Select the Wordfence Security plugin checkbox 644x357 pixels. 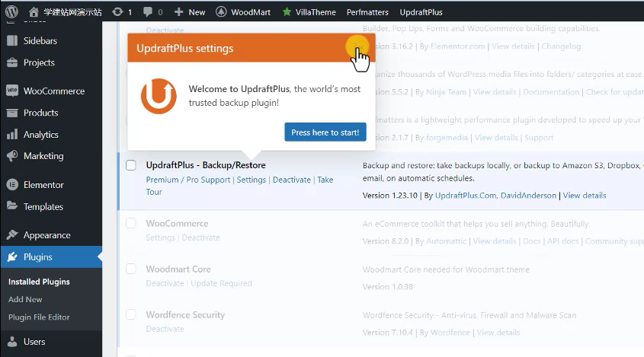pos(130,314)
